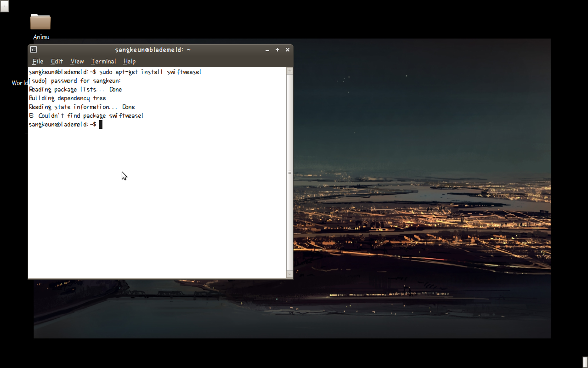This screenshot has width=588, height=368.
Task: Maximize the terminal window with plus button
Action: click(277, 50)
